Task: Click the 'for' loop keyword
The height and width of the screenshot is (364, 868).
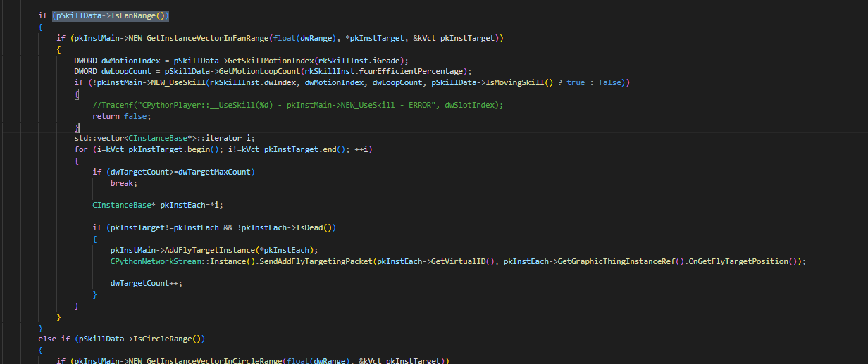Action: (x=81, y=150)
